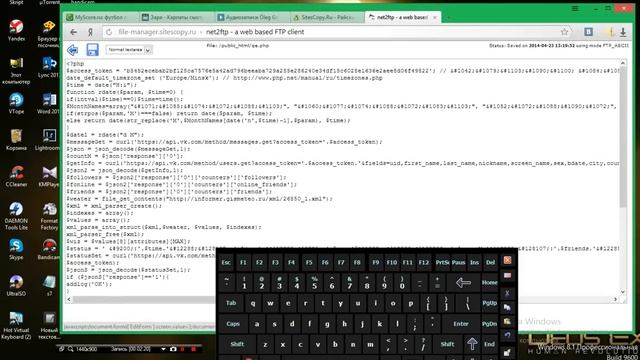Switch to the SitesCopy.Ru tab
The image size is (640, 360).
coord(327,17)
